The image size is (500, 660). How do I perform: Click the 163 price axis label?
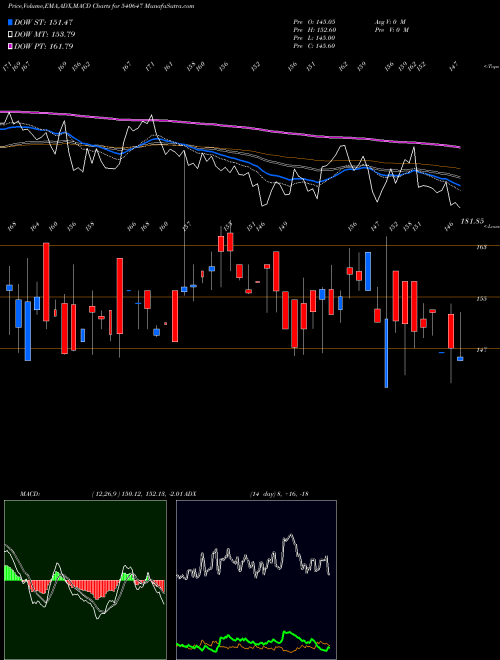[x=481, y=247]
